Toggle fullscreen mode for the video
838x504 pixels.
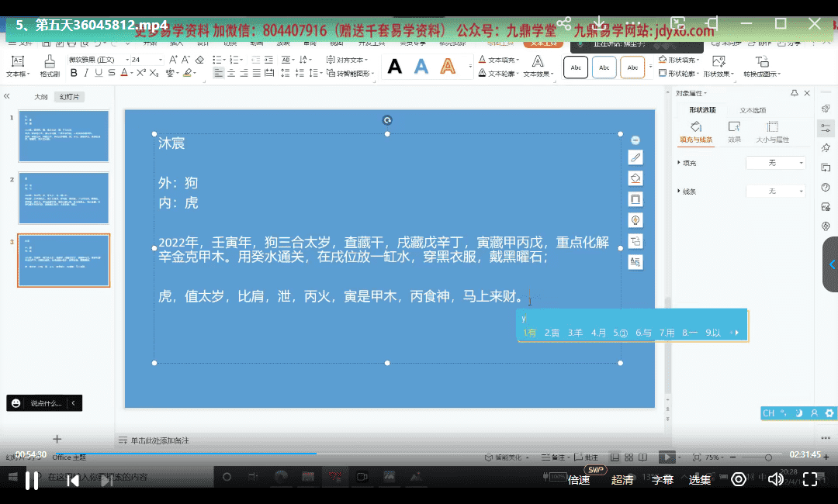[810, 480]
